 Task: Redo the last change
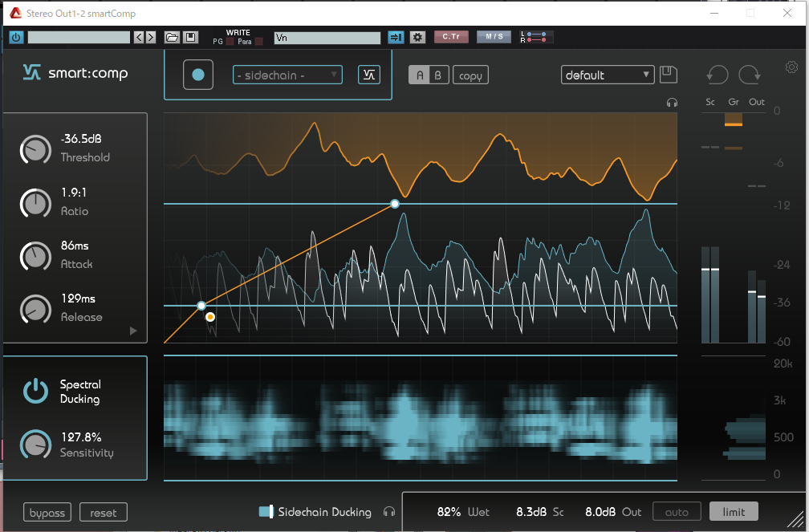(x=749, y=75)
